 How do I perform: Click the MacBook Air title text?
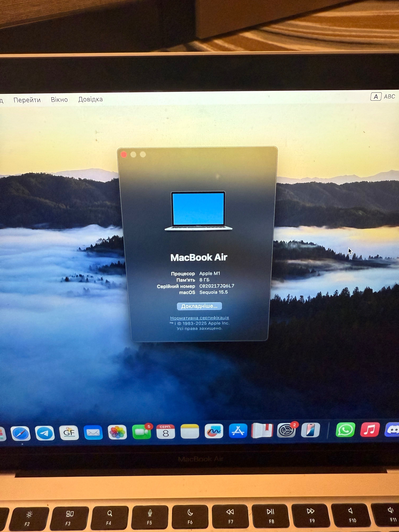point(199,257)
